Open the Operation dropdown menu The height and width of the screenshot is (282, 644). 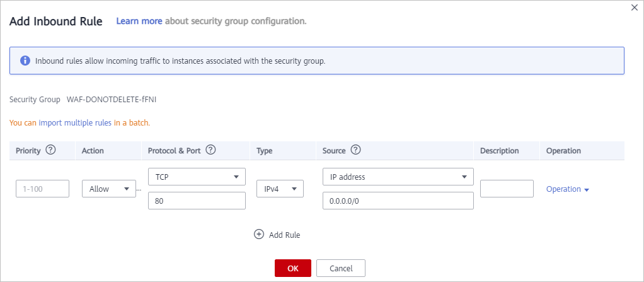click(567, 189)
